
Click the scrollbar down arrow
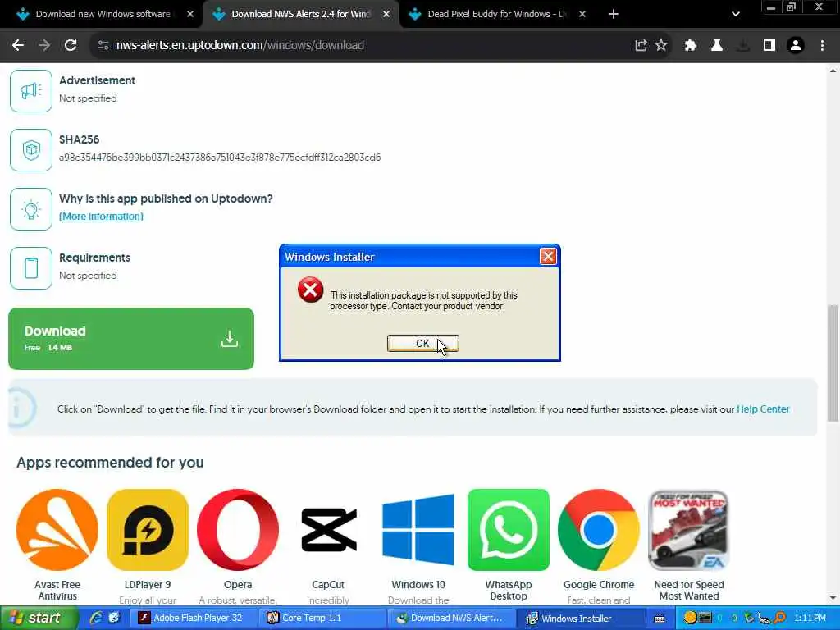click(x=833, y=597)
